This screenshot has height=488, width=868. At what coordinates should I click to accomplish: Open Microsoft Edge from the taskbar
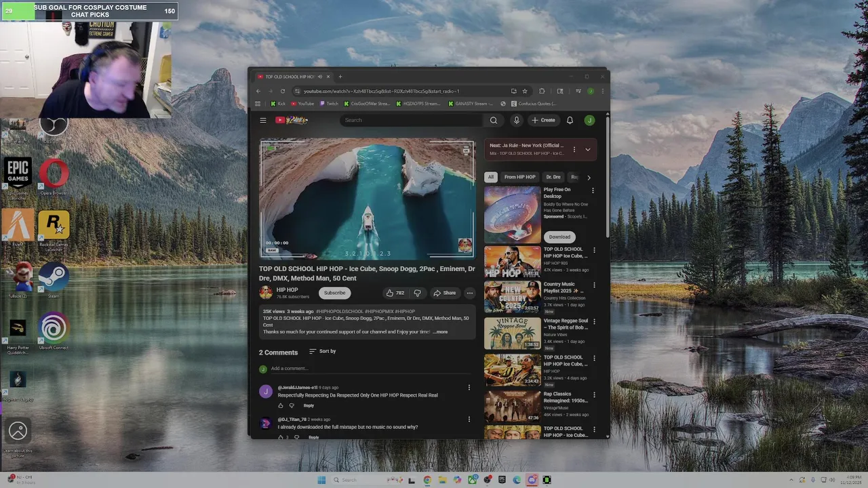517,480
